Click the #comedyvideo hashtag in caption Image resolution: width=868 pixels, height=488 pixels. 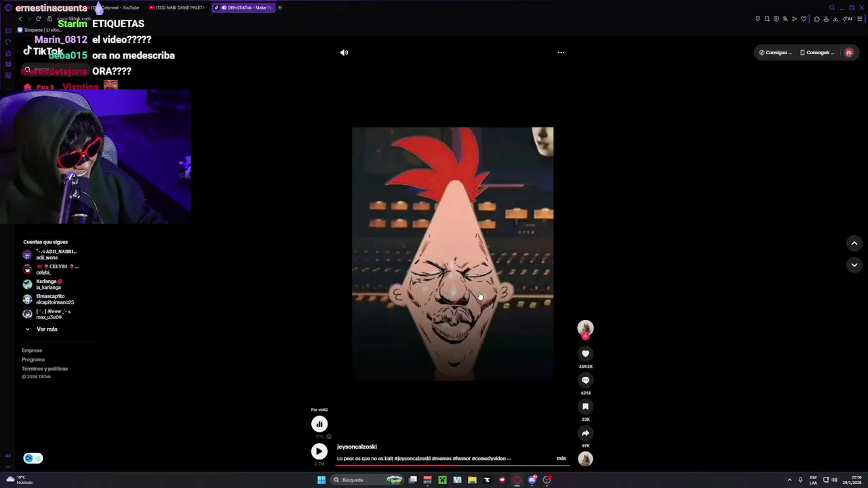[488, 459]
